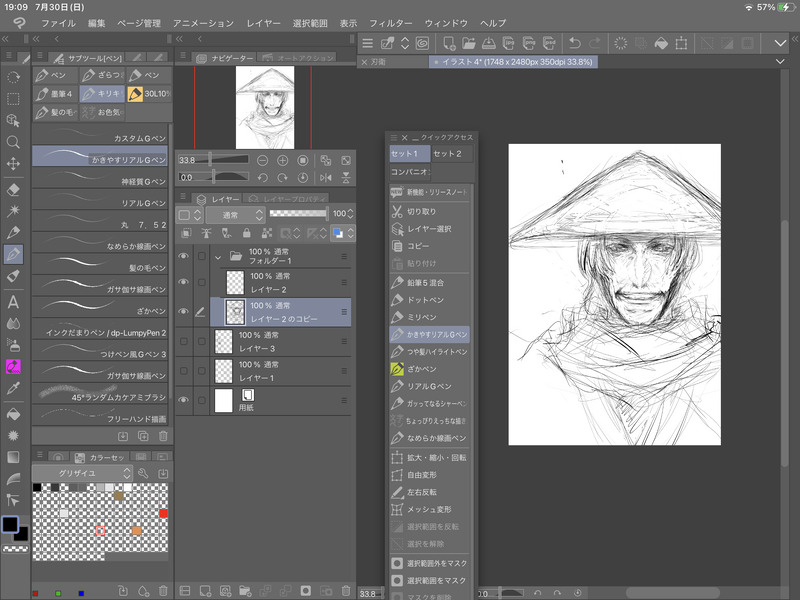Switch to the セット2 tab
800x600 pixels.
[447, 153]
